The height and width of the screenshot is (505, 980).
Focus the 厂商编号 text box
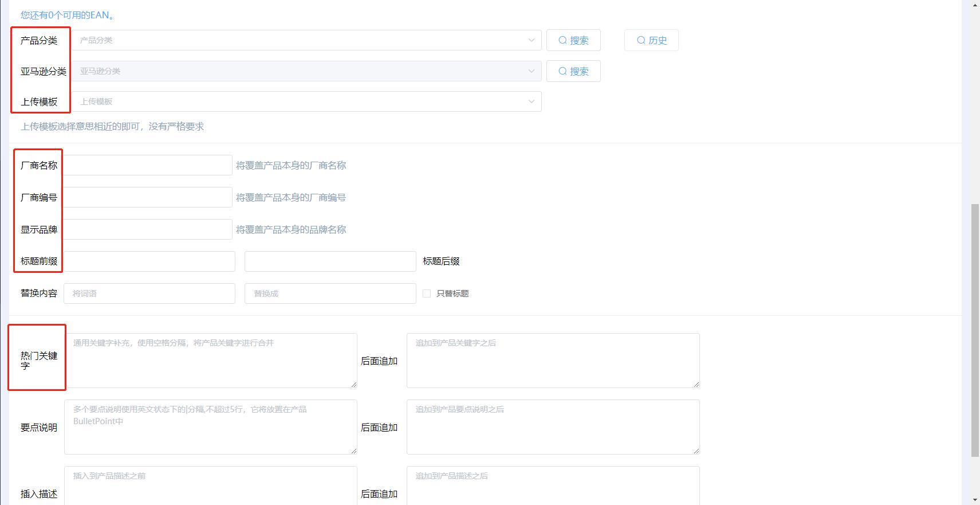coord(148,197)
